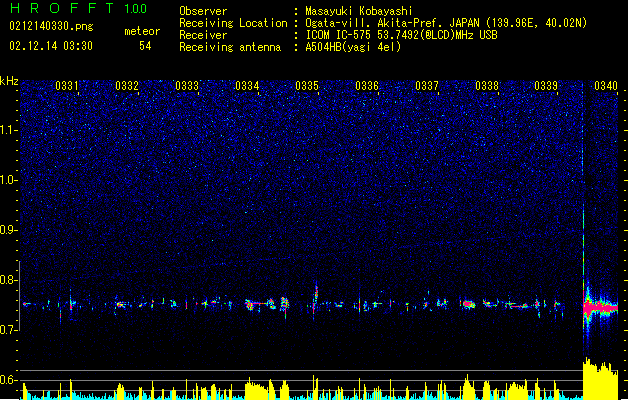
Task: Click the 0336 time marker
Action: click(x=367, y=86)
